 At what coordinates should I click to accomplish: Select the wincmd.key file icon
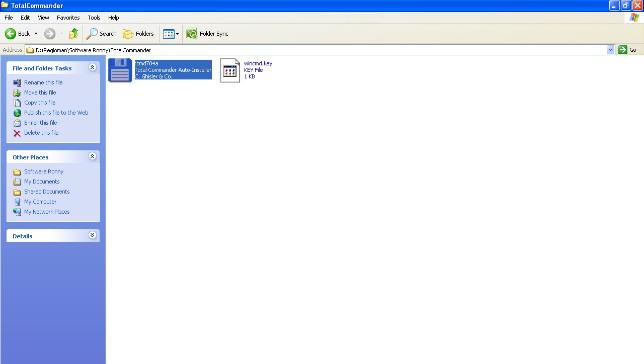(230, 69)
